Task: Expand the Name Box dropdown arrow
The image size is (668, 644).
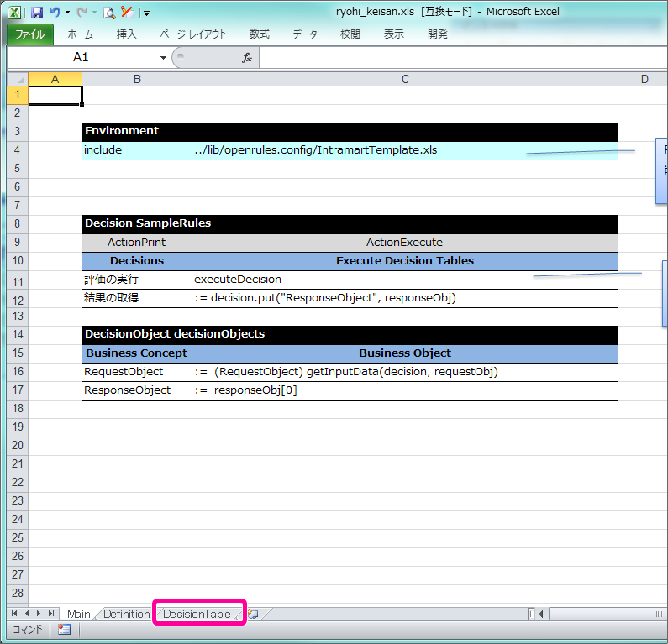Action: point(163,57)
